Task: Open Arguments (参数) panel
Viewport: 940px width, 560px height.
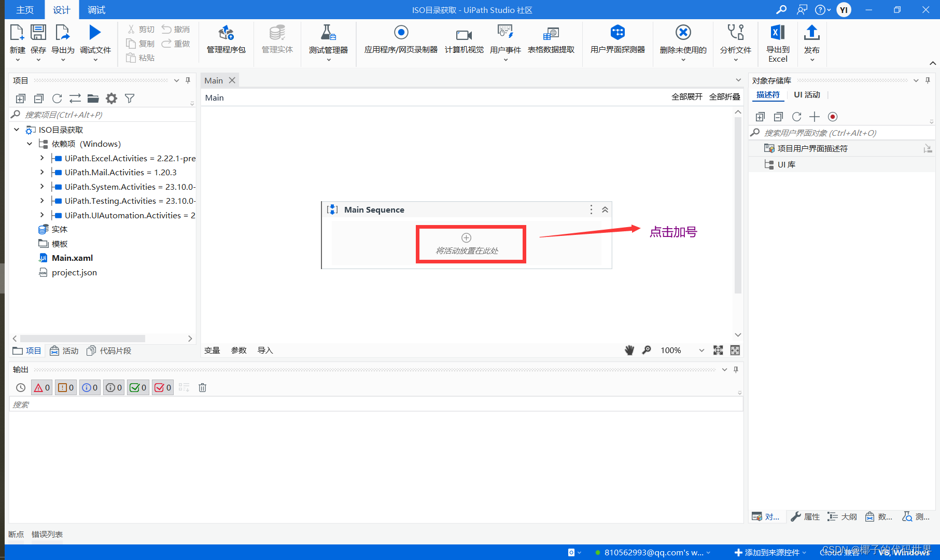Action: coord(239,351)
